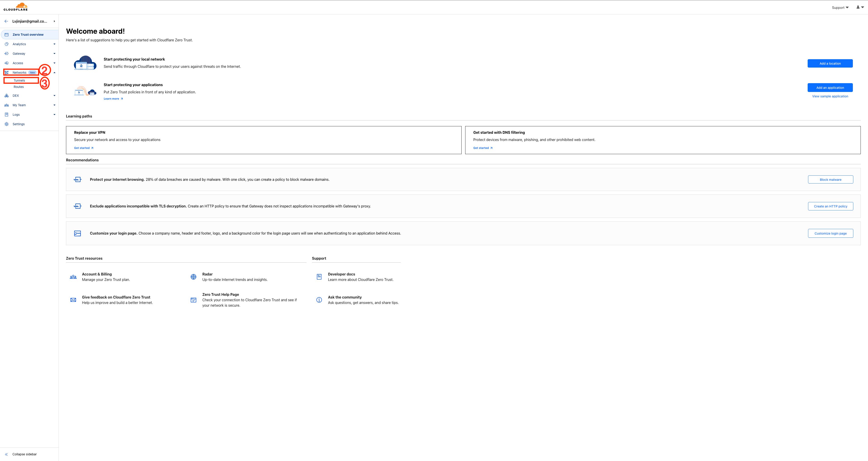Viewport: 868px width, 461px height.
Task: Click the Collapse sidebar label
Action: tap(25, 454)
